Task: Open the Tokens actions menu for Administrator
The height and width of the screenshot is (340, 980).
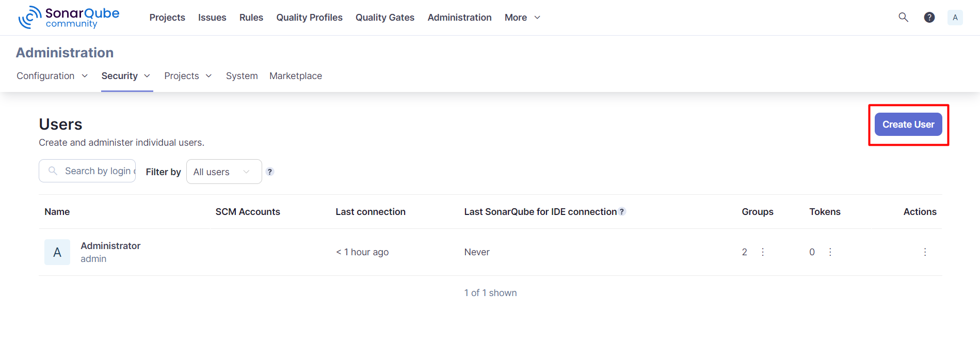Action: [830, 252]
